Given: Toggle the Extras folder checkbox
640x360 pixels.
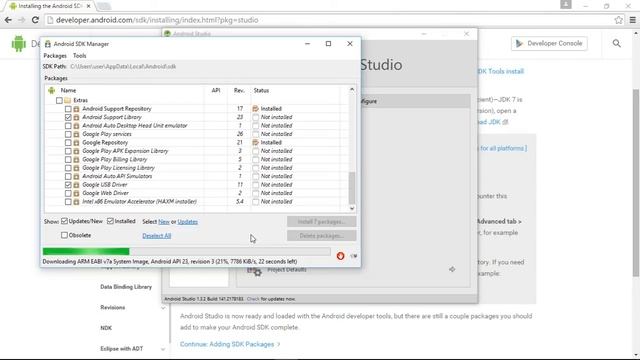Looking at the screenshot, I should 59,100.
